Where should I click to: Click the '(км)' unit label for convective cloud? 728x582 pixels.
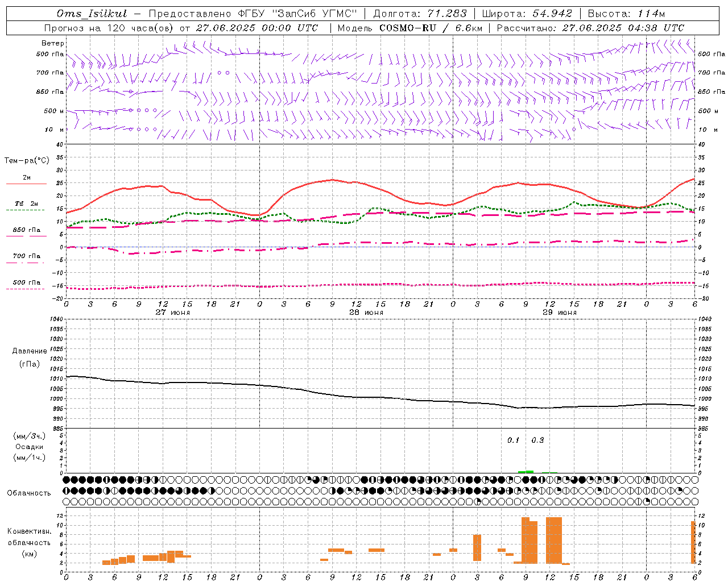click(x=29, y=554)
